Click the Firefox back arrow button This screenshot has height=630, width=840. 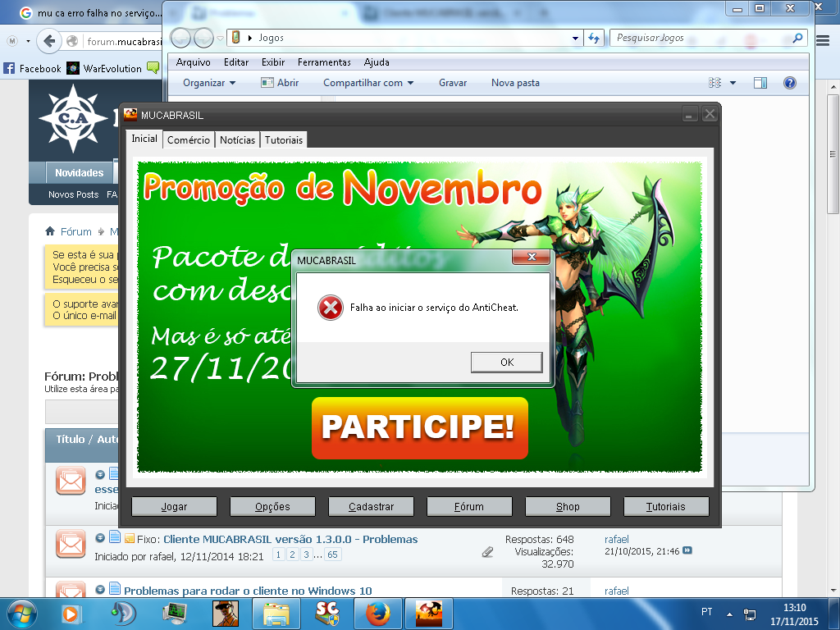click(x=50, y=41)
